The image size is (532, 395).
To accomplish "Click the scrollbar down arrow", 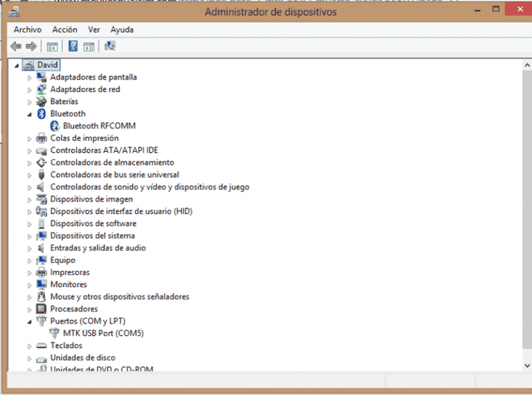I will pyautogui.click(x=527, y=365).
